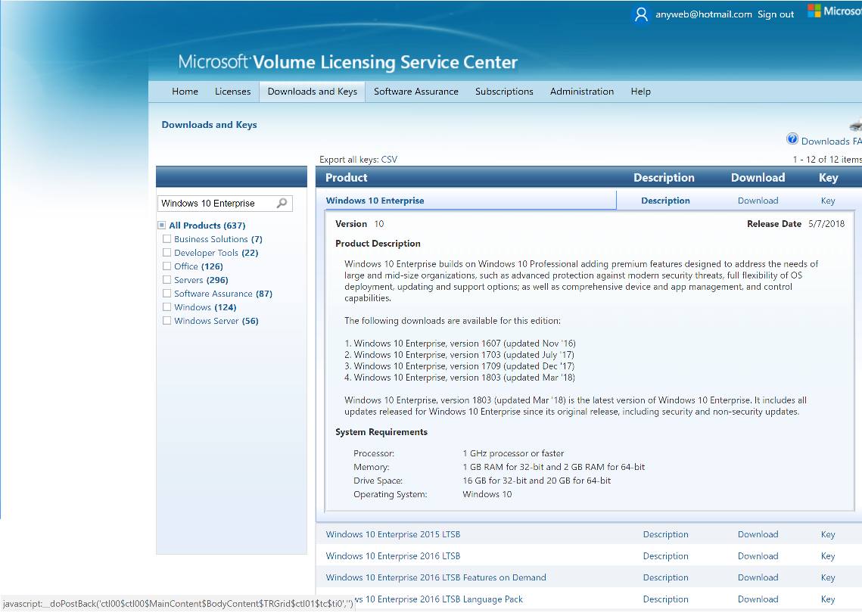Open the Home menu
This screenshot has width=862, height=616.
(185, 92)
